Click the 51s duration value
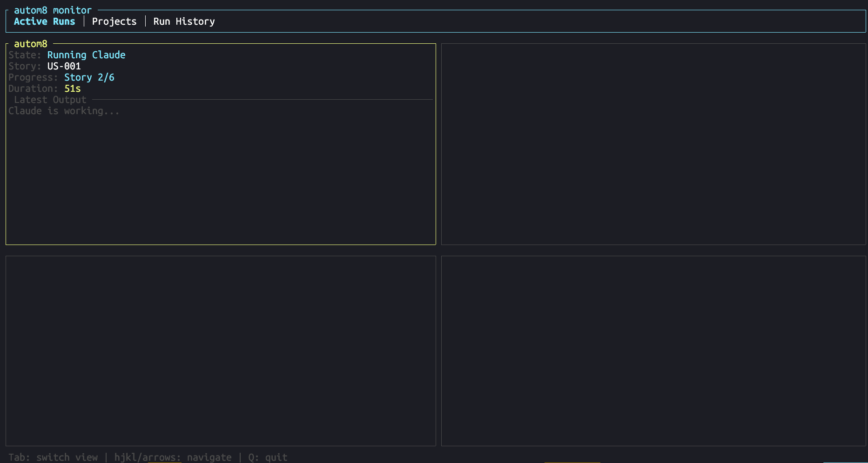The height and width of the screenshot is (463, 868). (72, 89)
